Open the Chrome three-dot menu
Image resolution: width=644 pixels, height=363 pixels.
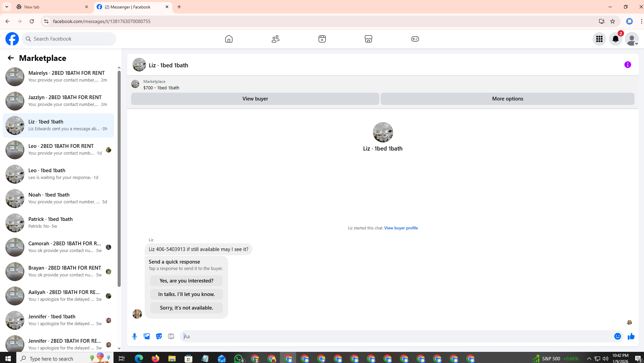tap(641, 21)
